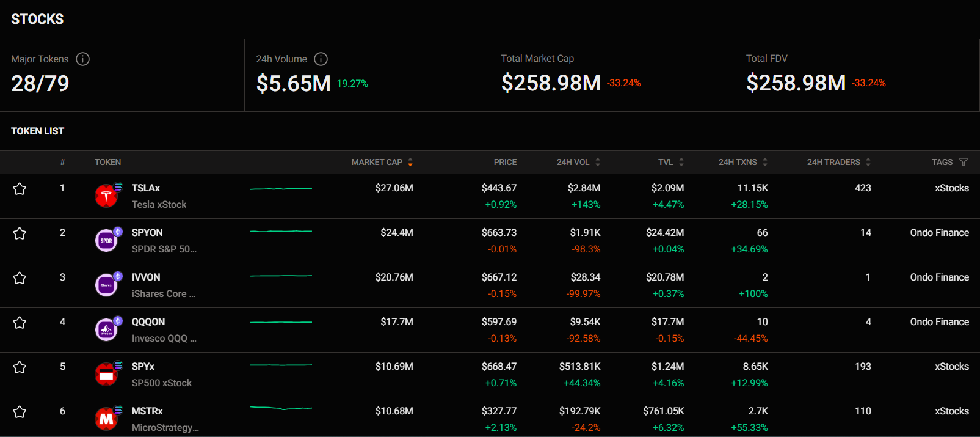The width and height of the screenshot is (980, 437).
Task: Sort by 24H TRADERS column arrows
Action: click(x=868, y=162)
